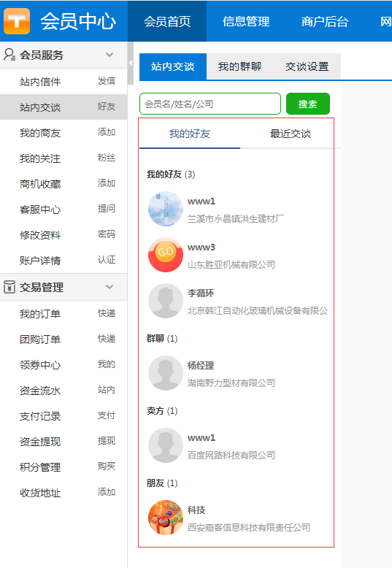Open the 交谈设置 tab
Screen dimensions: 392x568
(307, 66)
